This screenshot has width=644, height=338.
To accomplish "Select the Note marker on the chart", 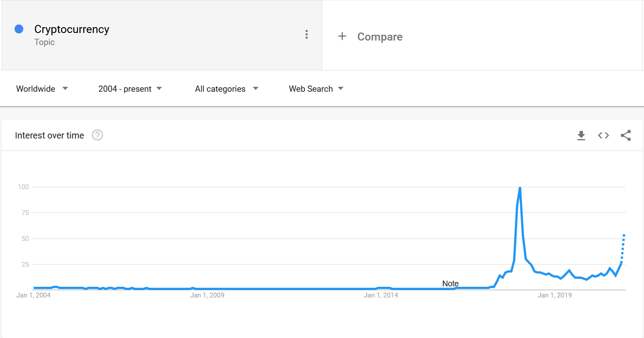I will pyautogui.click(x=450, y=284).
